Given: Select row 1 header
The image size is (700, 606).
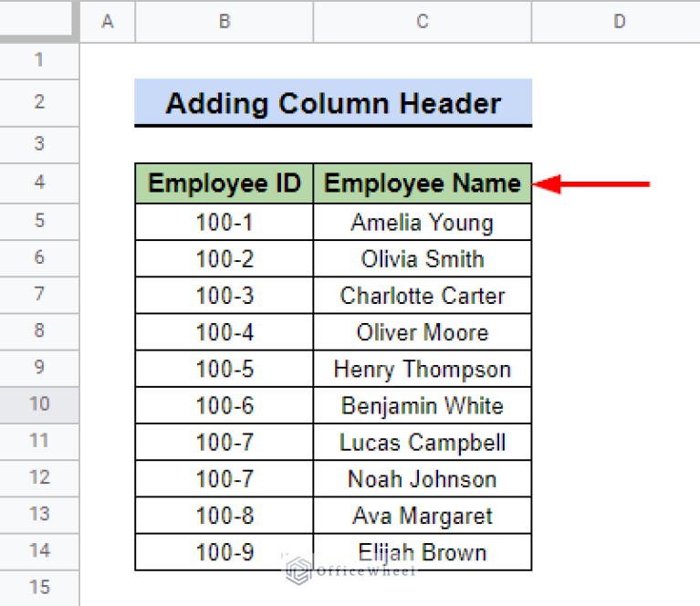Looking at the screenshot, I should [x=39, y=61].
